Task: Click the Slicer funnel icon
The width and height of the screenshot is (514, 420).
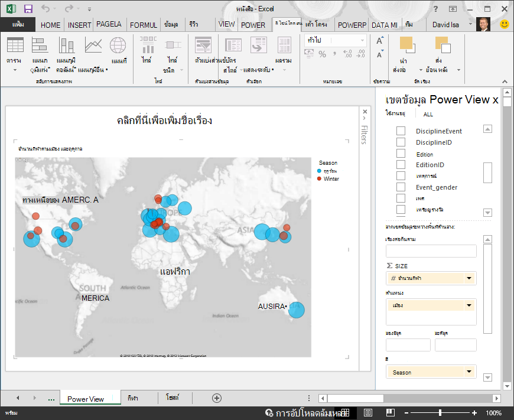Action: (203, 44)
